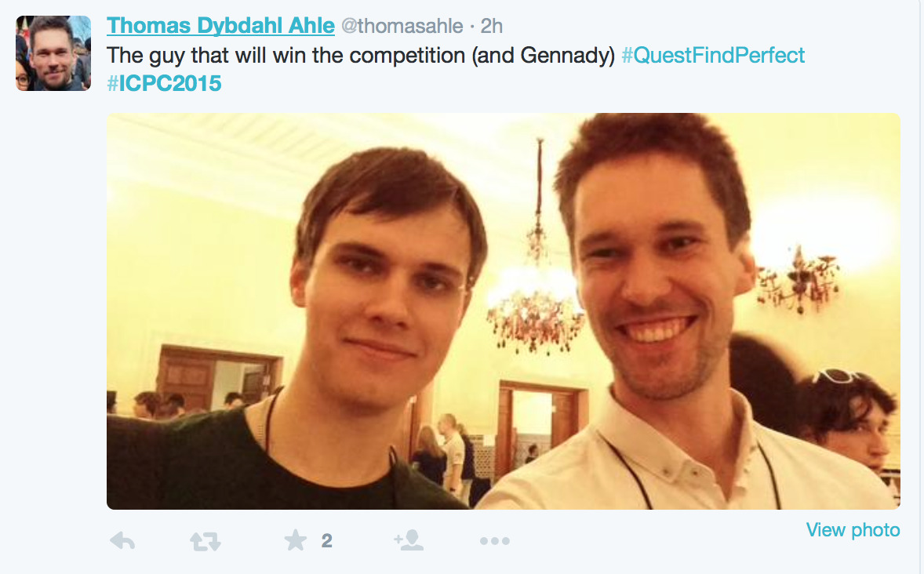Click the #QuestFindPerfect hashtag
This screenshot has height=574, width=924.
pyautogui.click(x=713, y=56)
